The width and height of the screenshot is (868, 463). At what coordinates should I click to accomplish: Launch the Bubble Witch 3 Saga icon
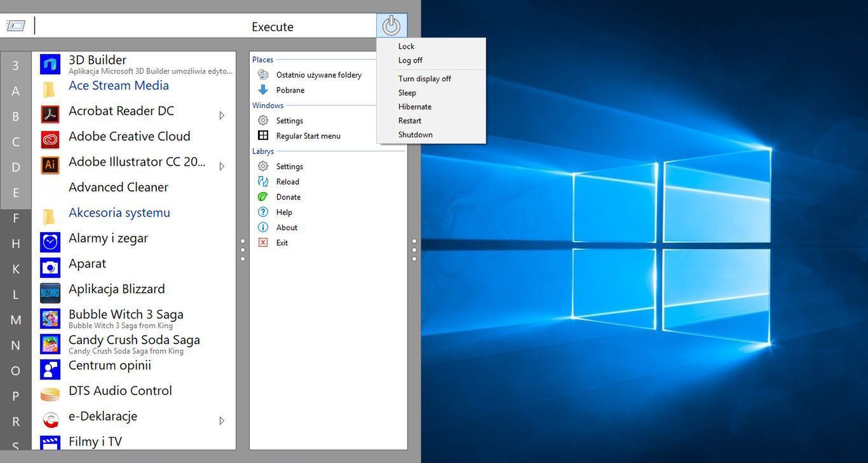pyautogui.click(x=50, y=319)
